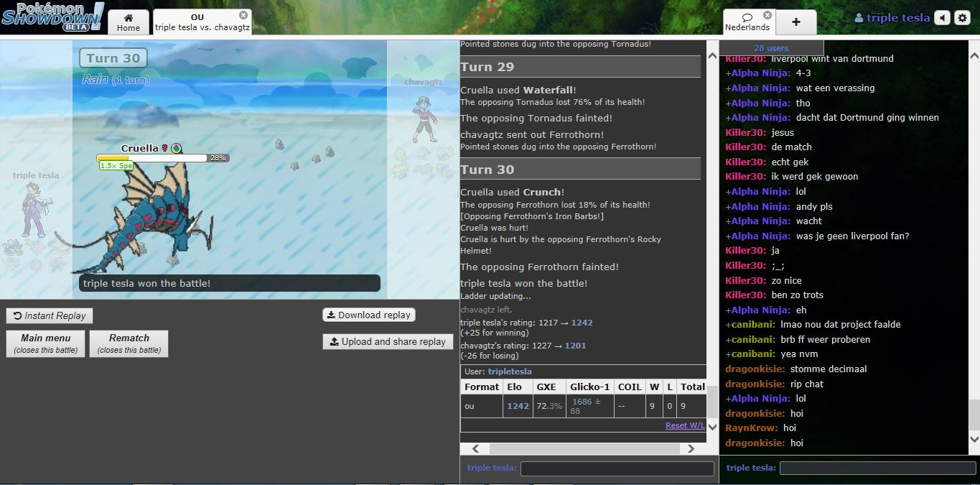Click Upload and share replay
This screenshot has height=485, width=980.
click(x=388, y=341)
